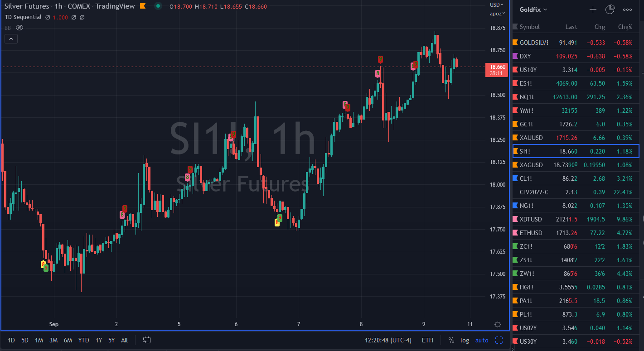Click the grey flag in watchlist header
Screen dimensions: 644x351
click(x=515, y=27)
